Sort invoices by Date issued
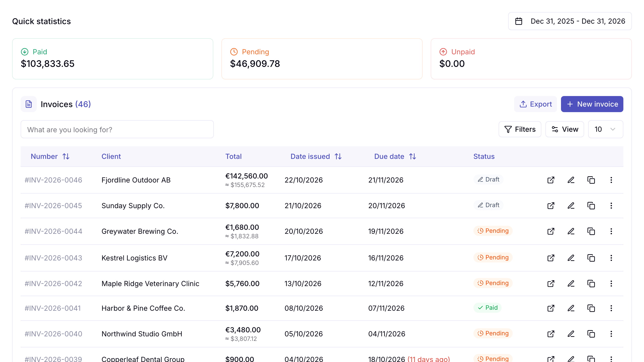Image resolution: width=644 pixels, height=362 pixels. pos(316,156)
